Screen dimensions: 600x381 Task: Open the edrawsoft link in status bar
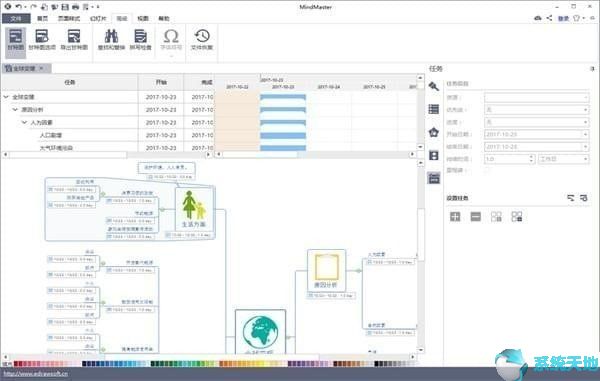[36, 374]
